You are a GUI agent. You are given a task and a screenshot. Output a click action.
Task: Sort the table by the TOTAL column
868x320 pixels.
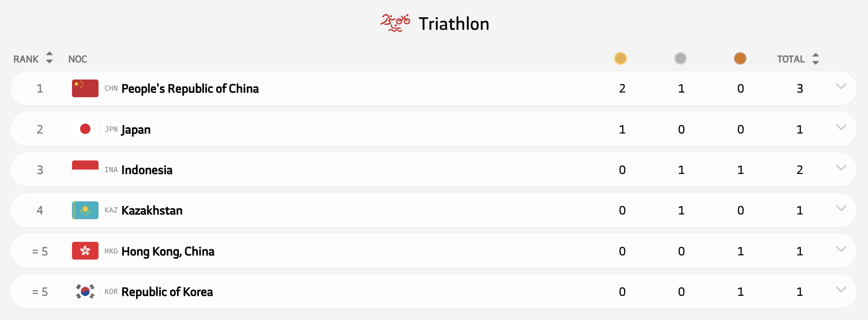pyautogui.click(x=815, y=59)
